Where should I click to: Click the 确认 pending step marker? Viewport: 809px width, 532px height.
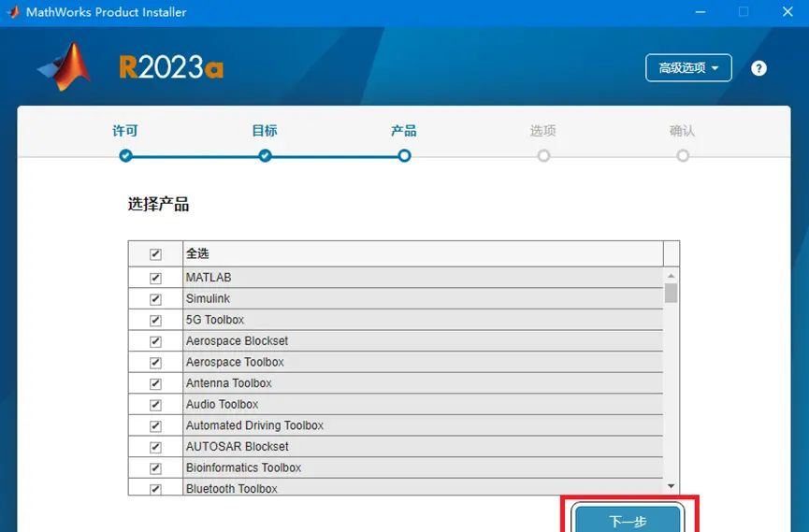pos(683,155)
